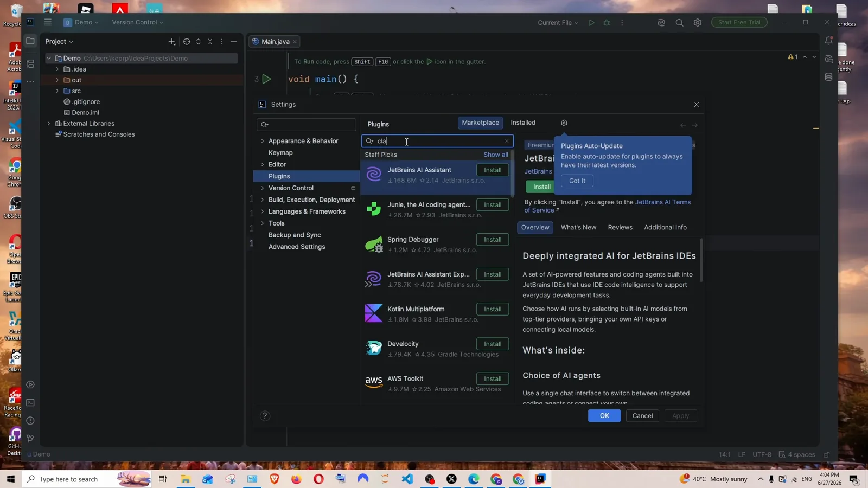Open Database tool window icon
The image size is (868, 488).
[829, 76]
